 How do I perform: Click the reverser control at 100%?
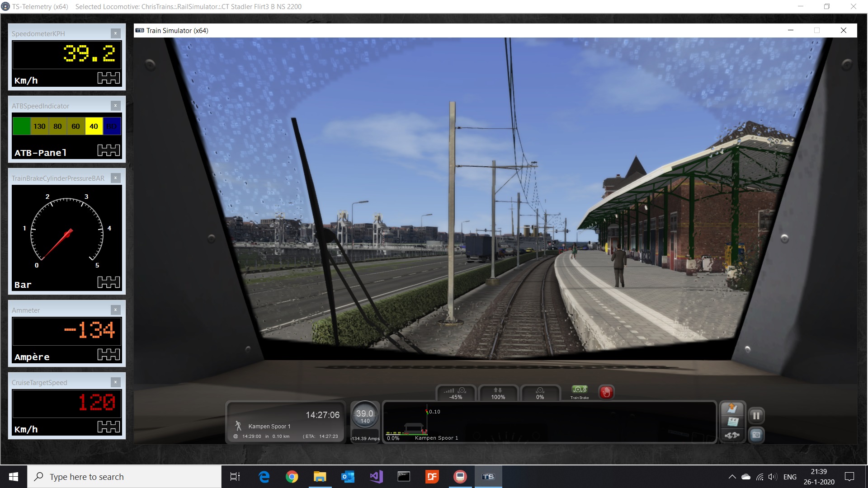[x=498, y=393]
